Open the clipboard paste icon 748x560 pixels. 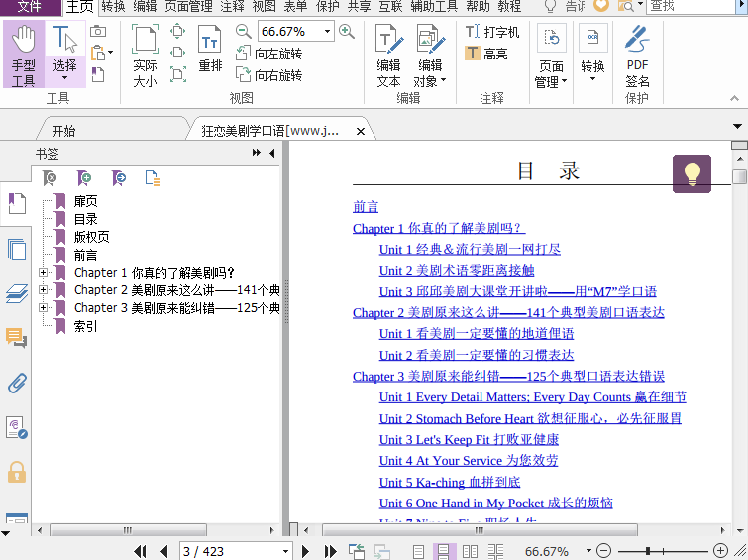coord(98,53)
